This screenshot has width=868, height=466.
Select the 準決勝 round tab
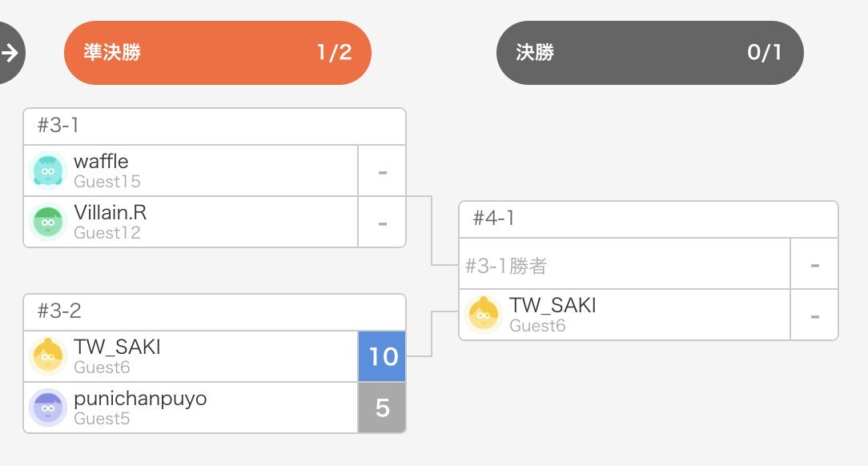218,53
